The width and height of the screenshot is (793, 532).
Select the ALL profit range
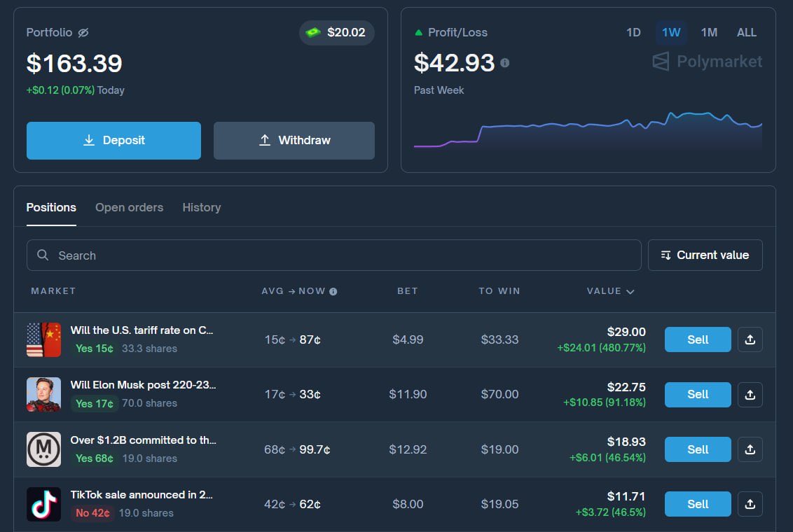pyautogui.click(x=747, y=32)
